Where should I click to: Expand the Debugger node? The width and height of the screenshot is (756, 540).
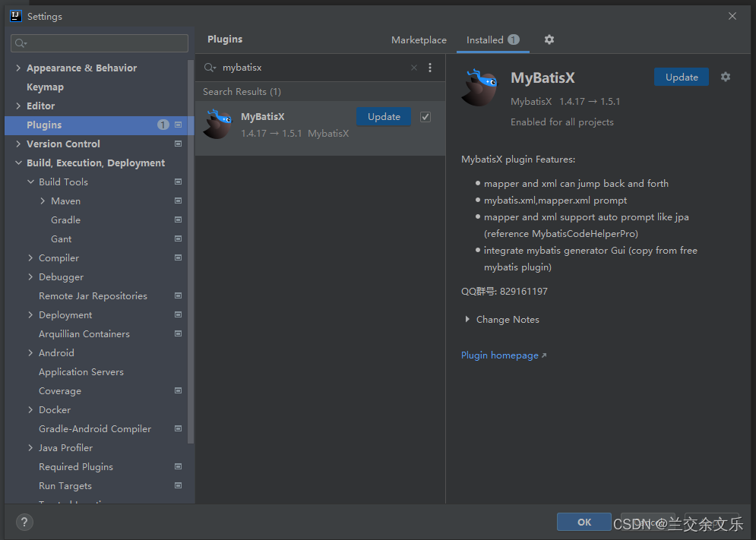click(x=31, y=276)
